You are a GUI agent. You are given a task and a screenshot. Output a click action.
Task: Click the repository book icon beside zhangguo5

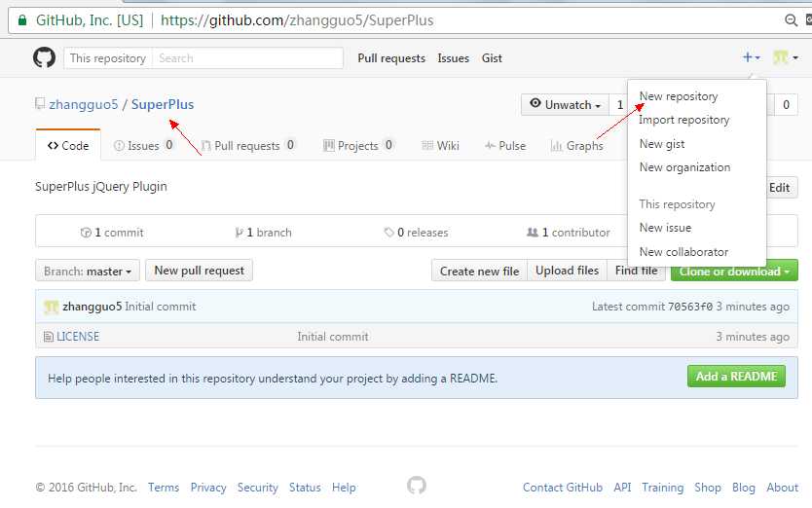40,103
